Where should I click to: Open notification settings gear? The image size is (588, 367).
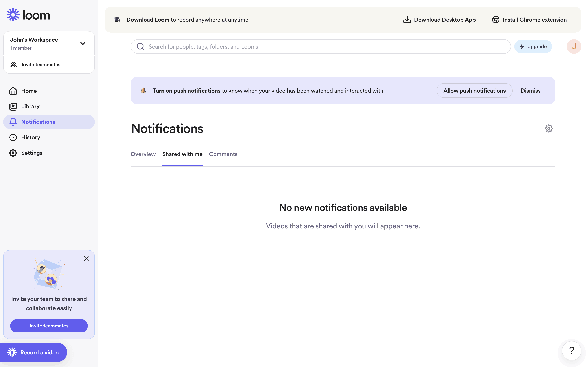pyautogui.click(x=549, y=128)
